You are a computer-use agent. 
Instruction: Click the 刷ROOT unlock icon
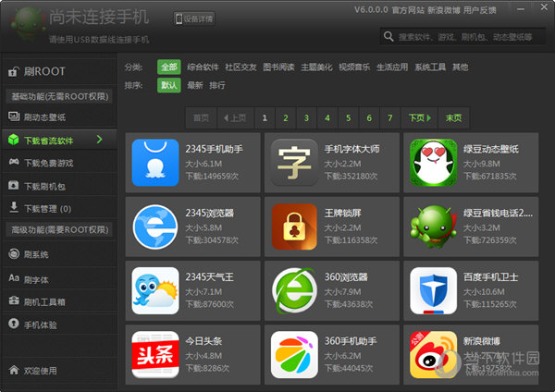point(13,71)
